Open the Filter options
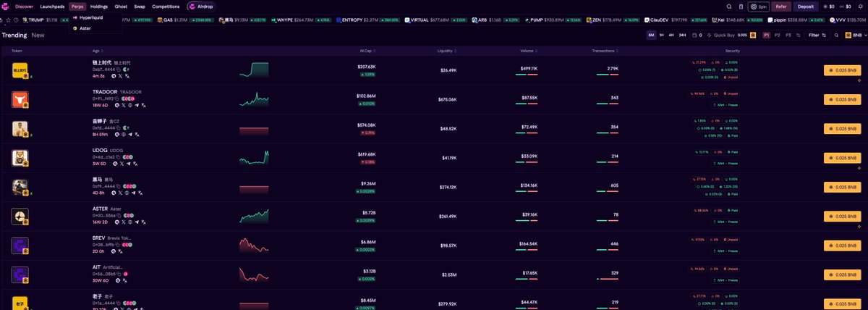 coord(816,35)
